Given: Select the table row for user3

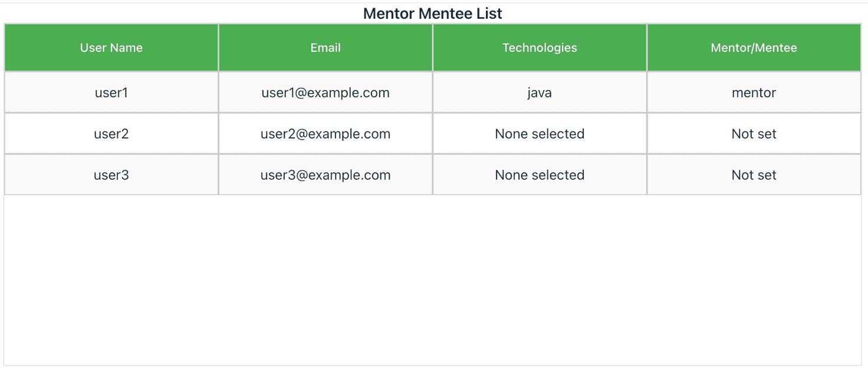Looking at the screenshot, I should (433, 175).
